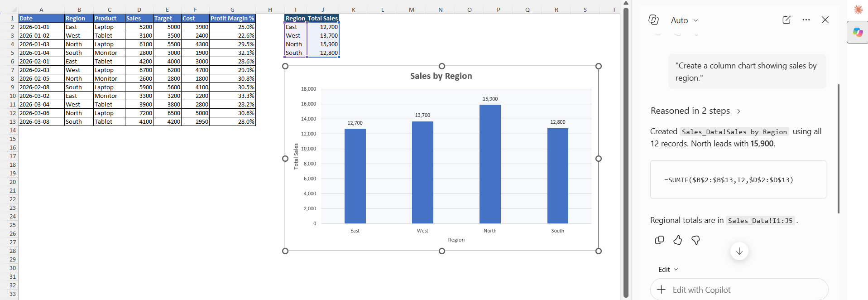Select the Target header cell
The image size is (868, 300).
[167, 18]
